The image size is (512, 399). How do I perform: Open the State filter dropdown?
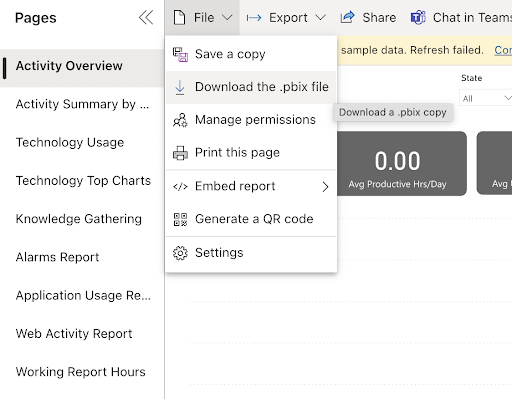pyautogui.click(x=486, y=98)
